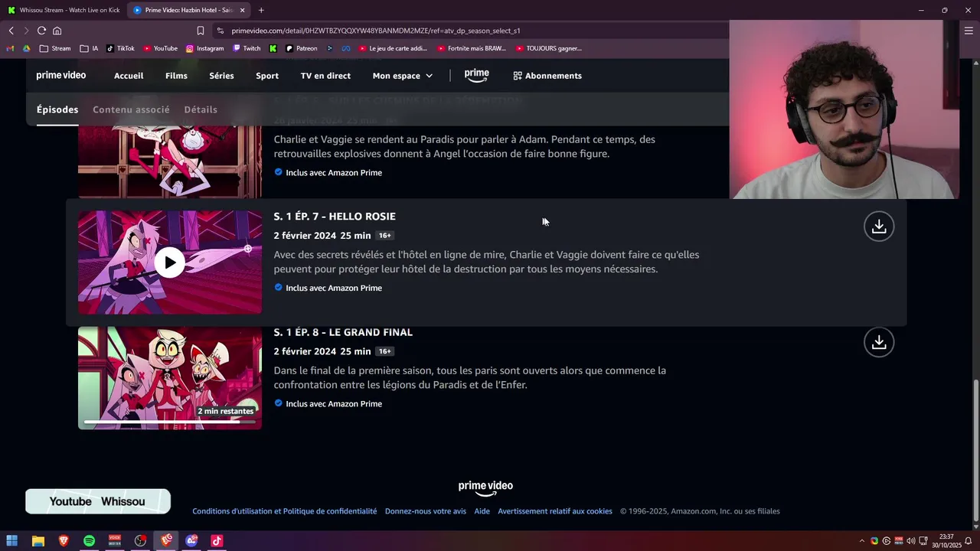
Task: Open TikTok app from taskbar
Action: (x=217, y=541)
